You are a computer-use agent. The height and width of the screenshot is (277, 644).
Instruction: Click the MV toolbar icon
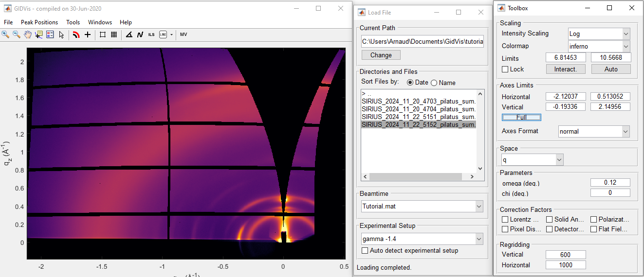tap(184, 35)
